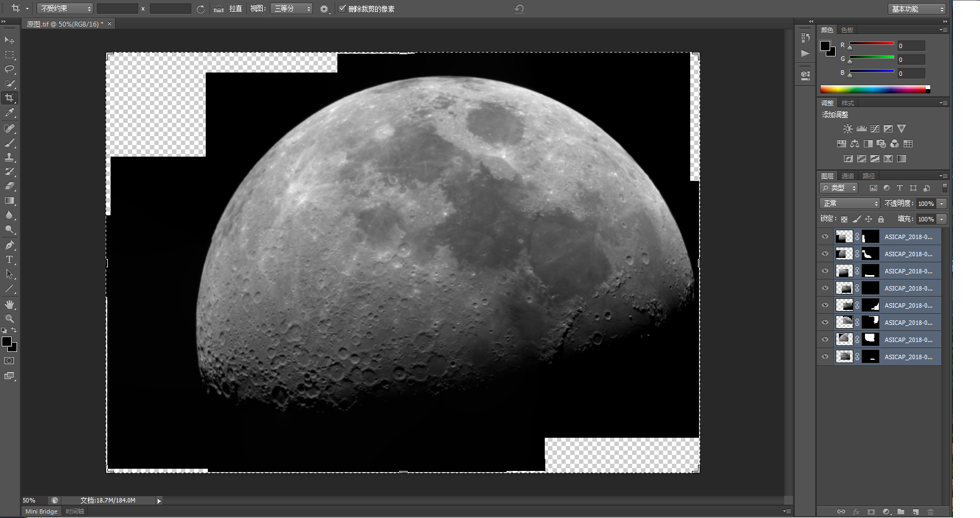Add a Curves adjustment

(x=875, y=128)
